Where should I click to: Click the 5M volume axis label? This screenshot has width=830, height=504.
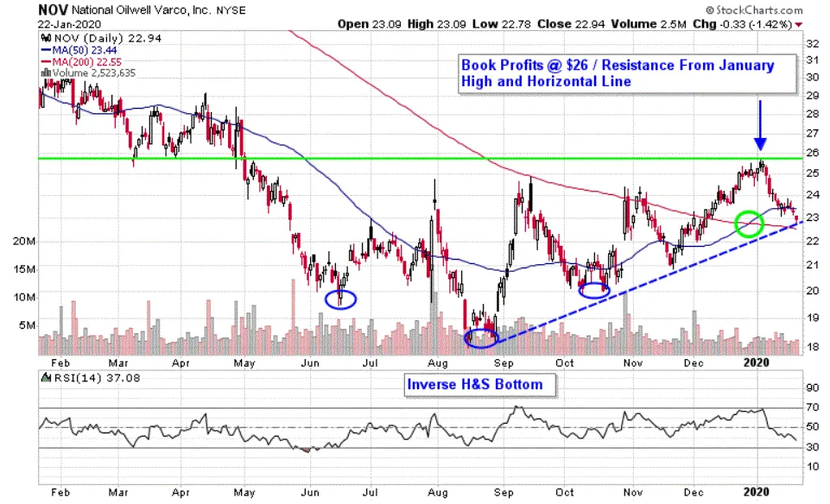(28, 325)
